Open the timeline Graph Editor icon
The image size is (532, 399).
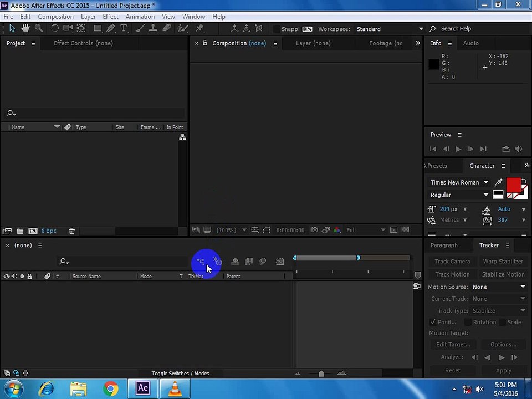(280, 261)
